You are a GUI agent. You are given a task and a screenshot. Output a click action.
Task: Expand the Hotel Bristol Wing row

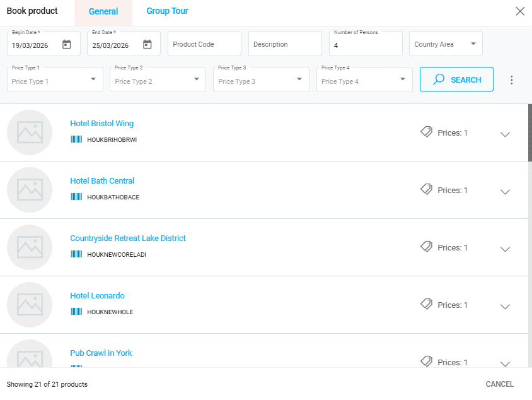[x=504, y=134]
